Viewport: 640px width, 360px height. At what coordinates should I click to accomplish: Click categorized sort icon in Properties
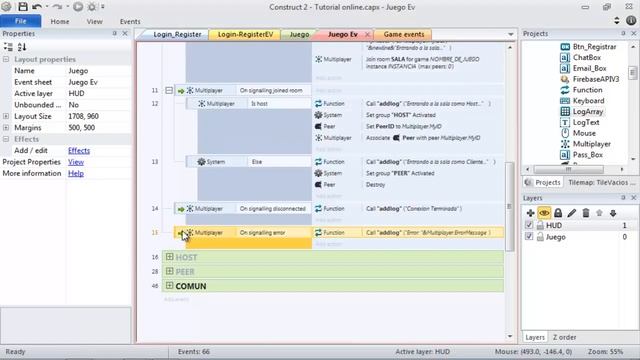(8, 47)
